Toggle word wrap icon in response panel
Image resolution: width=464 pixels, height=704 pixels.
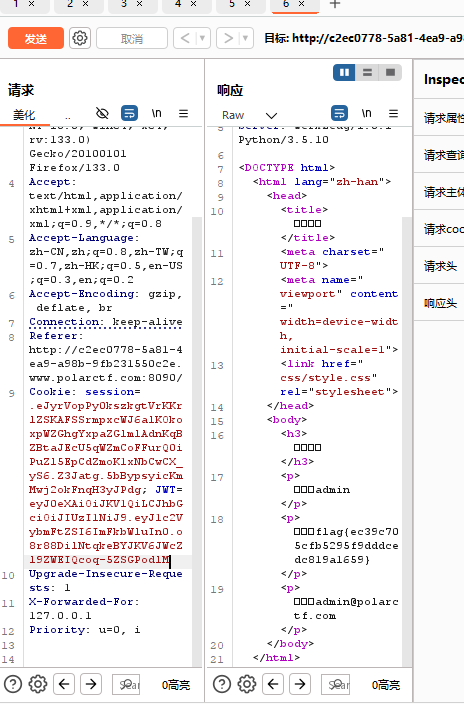click(x=339, y=114)
